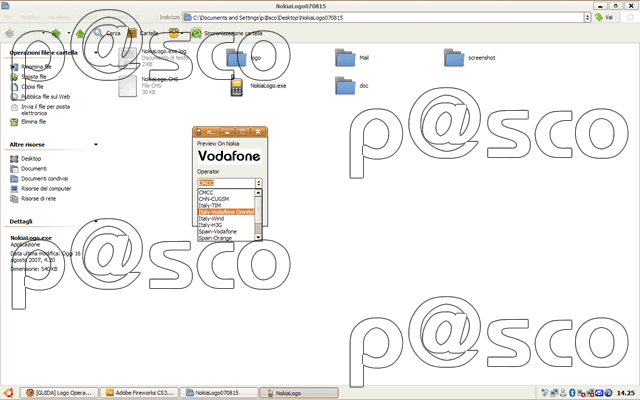Click the user figure tray icon
This screenshot has height=400, width=640.
(563, 393)
